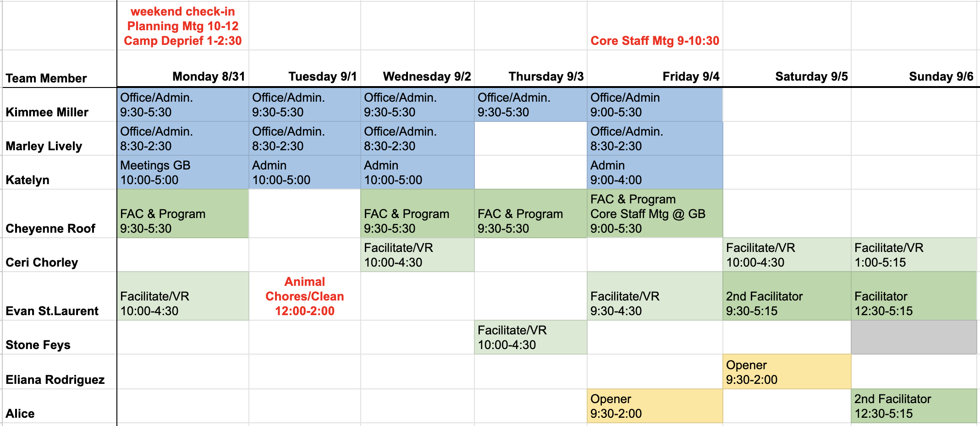Select Alice's Sunday 2nd Facilitator cell
The width and height of the screenshot is (980, 426).
(914, 406)
